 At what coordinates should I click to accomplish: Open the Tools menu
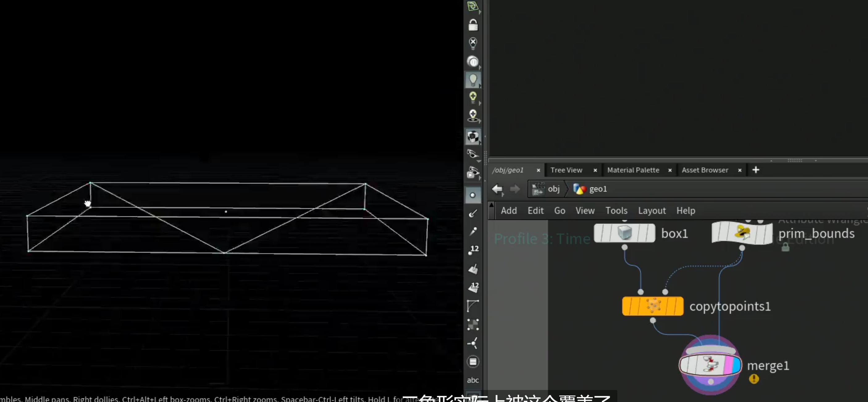pyautogui.click(x=616, y=211)
